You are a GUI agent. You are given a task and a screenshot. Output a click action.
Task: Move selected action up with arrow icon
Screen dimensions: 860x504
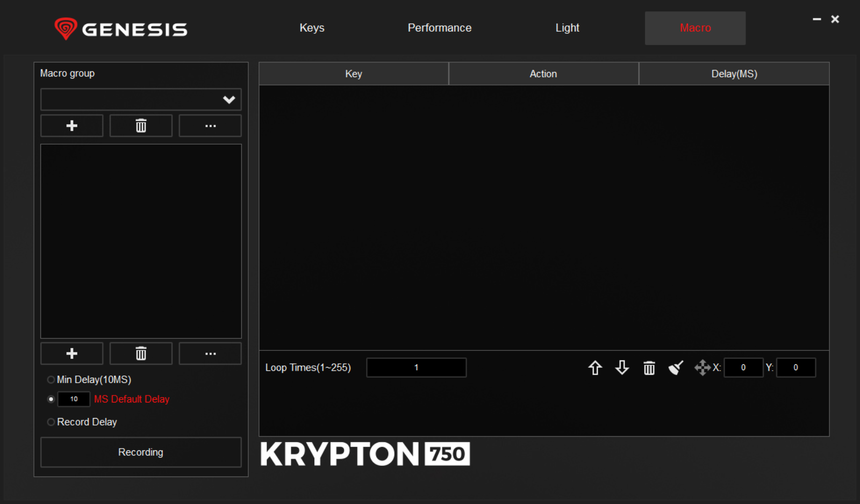595,368
